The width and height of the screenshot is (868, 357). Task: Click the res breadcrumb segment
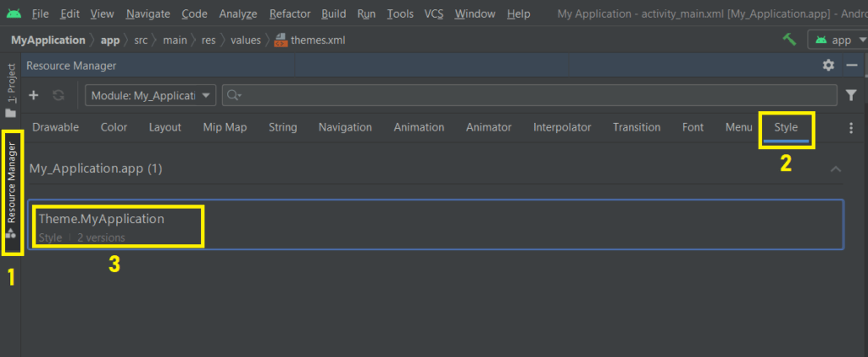[209, 40]
